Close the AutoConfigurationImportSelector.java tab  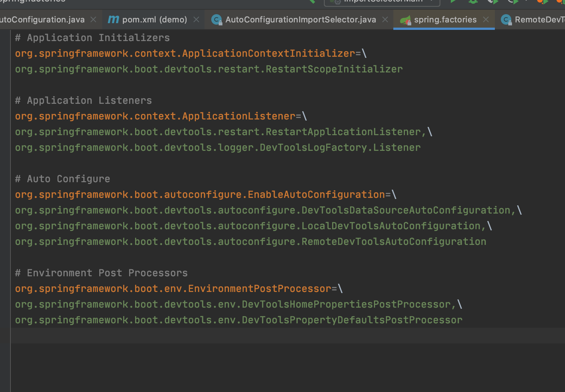click(385, 19)
